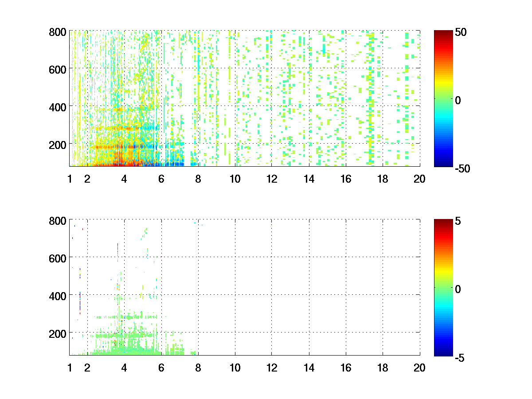Click x-axis tick 6 under top plot
532x399 pixels.
161,179
